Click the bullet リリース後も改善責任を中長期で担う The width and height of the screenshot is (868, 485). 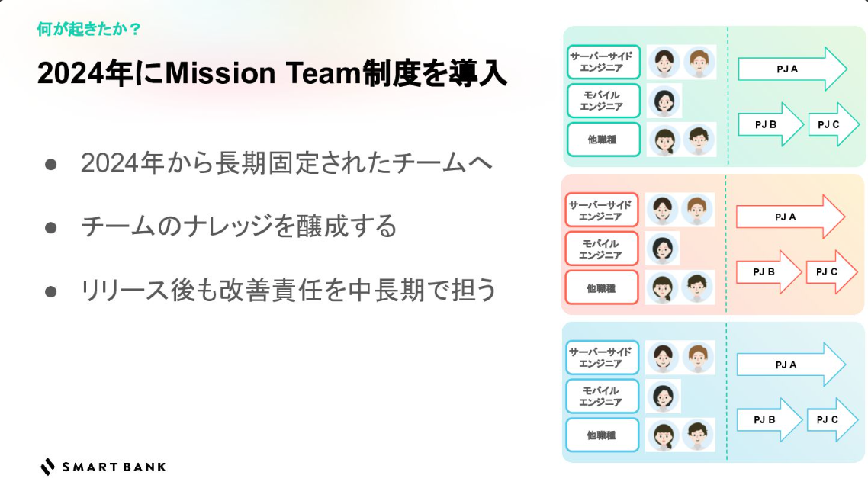coord(288,290)
